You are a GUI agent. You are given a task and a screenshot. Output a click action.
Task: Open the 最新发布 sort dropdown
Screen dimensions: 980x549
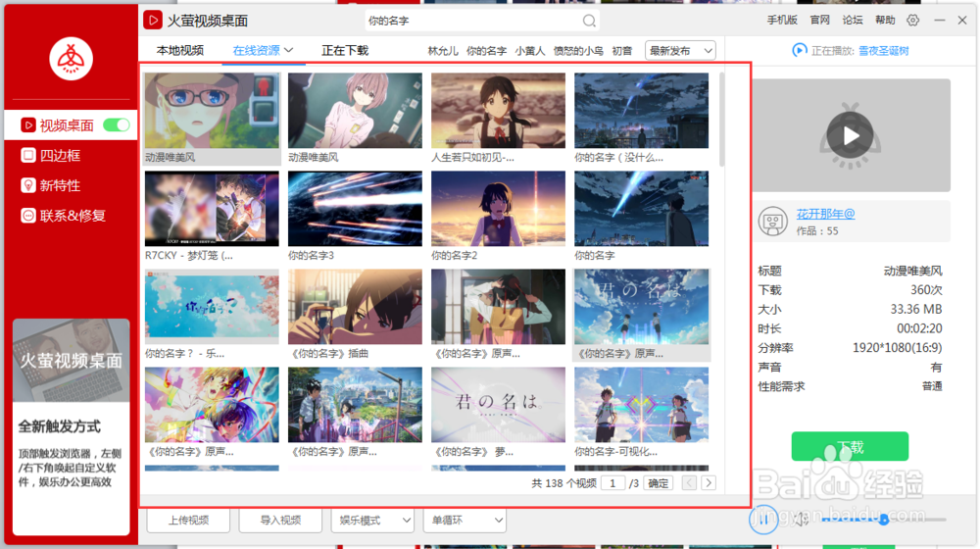(x=680, y=51)
